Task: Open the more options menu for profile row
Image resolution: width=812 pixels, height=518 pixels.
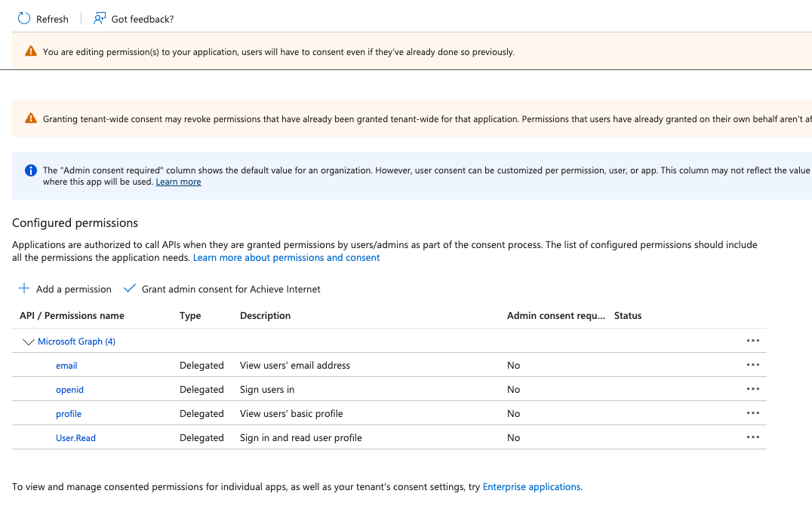Action: point(753,413)
